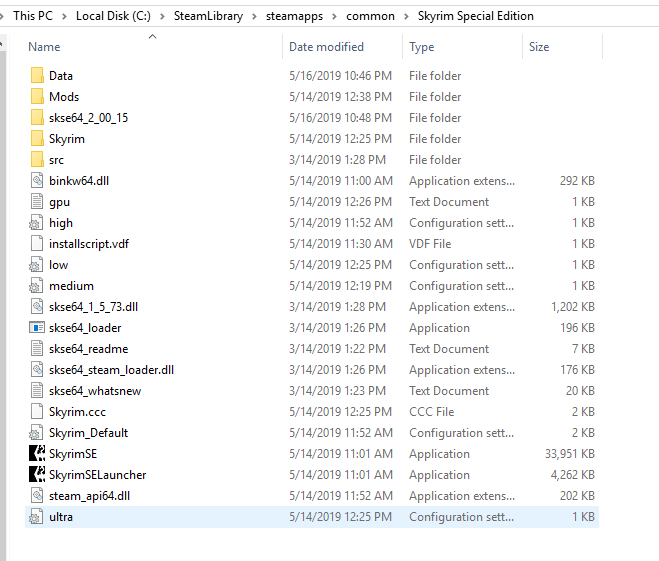Image resolution: width=659 pixels, height=561 pixels.
Task: Click the 4,262 KB size cell
Action: tap(573, 475)
